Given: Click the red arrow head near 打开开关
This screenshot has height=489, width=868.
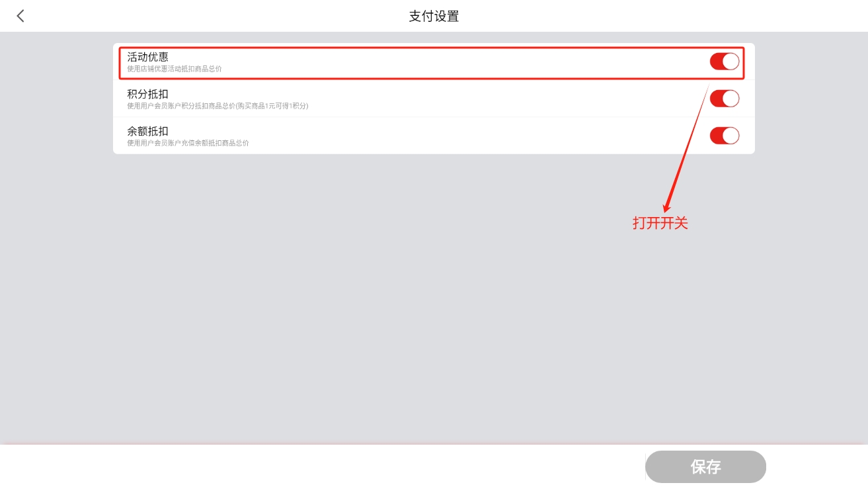Looking at the screenshot, I should (667, 207).
